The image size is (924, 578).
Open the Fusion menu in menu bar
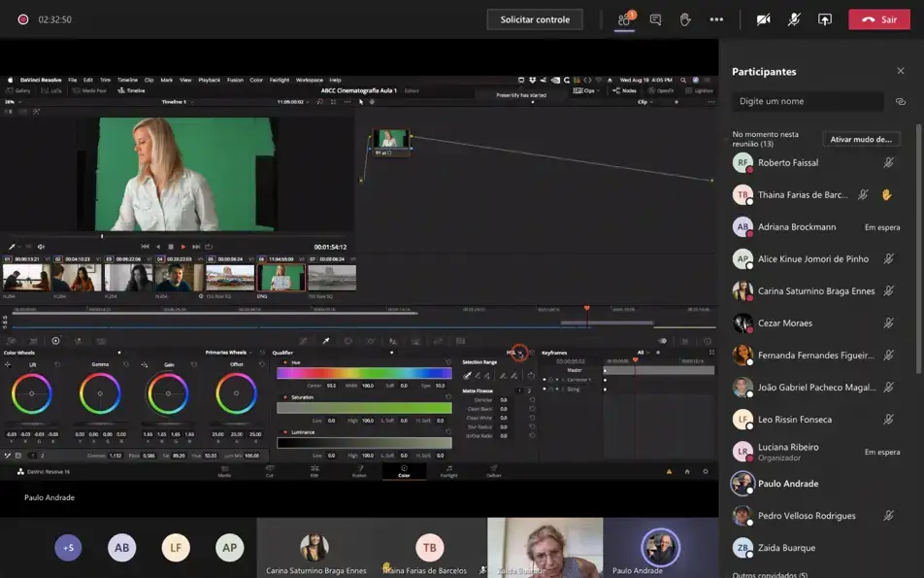pos(234,80)
